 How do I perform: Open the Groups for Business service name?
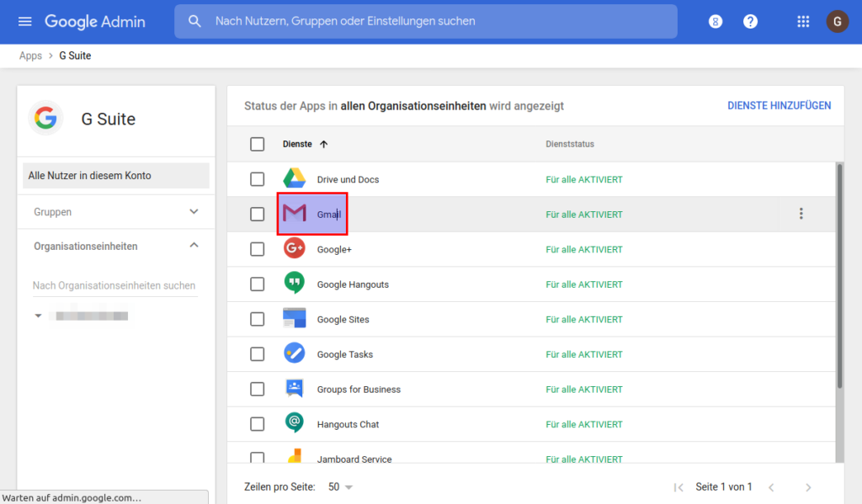(359, 390)
